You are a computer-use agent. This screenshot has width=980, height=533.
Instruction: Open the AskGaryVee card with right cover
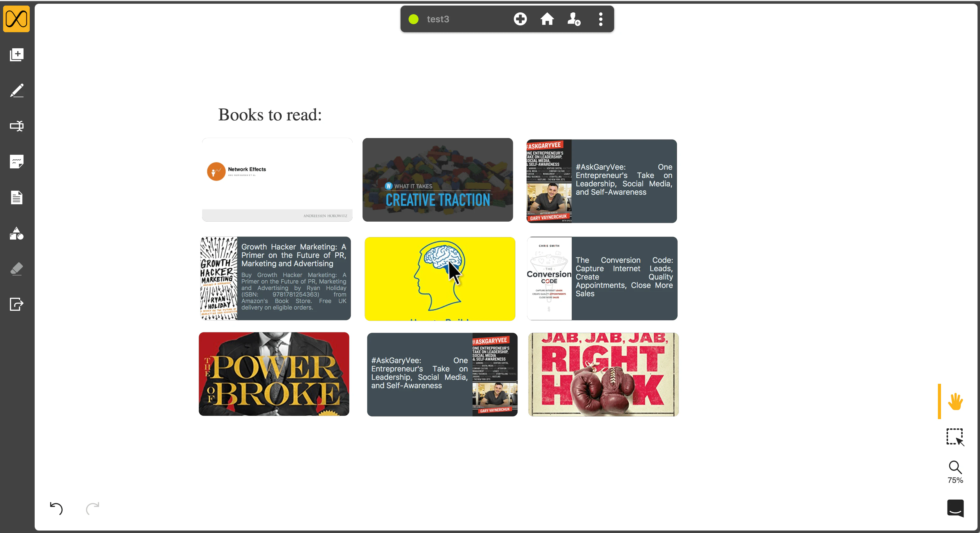pos(442,375)
